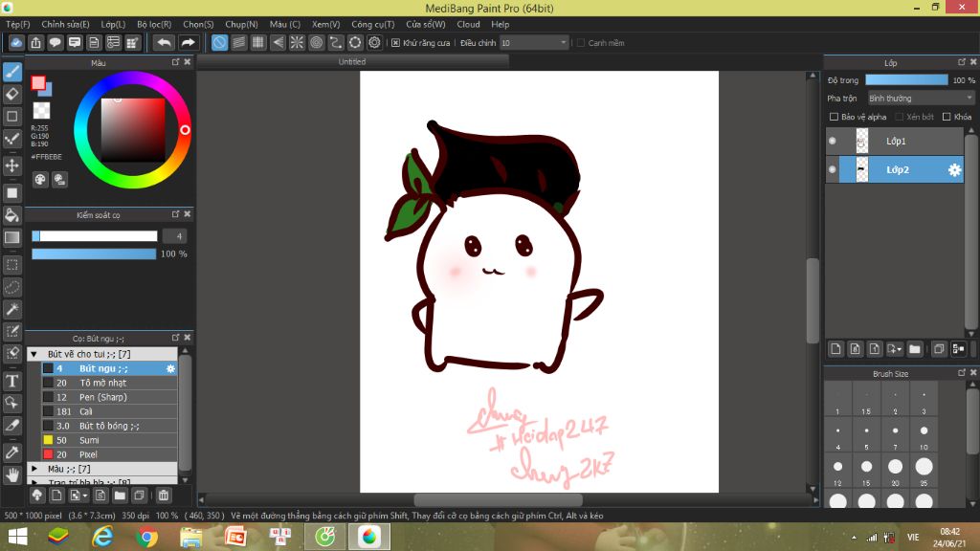Open Google Chrome from taskbar
The height and width of the screenshot is (551, 980).
146,537
